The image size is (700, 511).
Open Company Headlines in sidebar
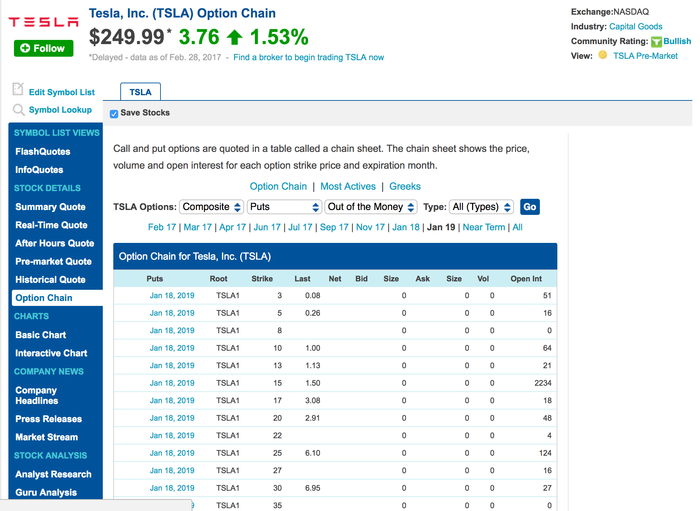pyautogui.click(x=37, y=395)
